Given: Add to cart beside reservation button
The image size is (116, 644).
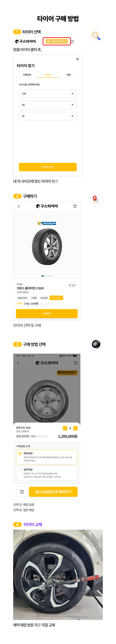Looking at the screenshot, I should click(x=22, y=492).
